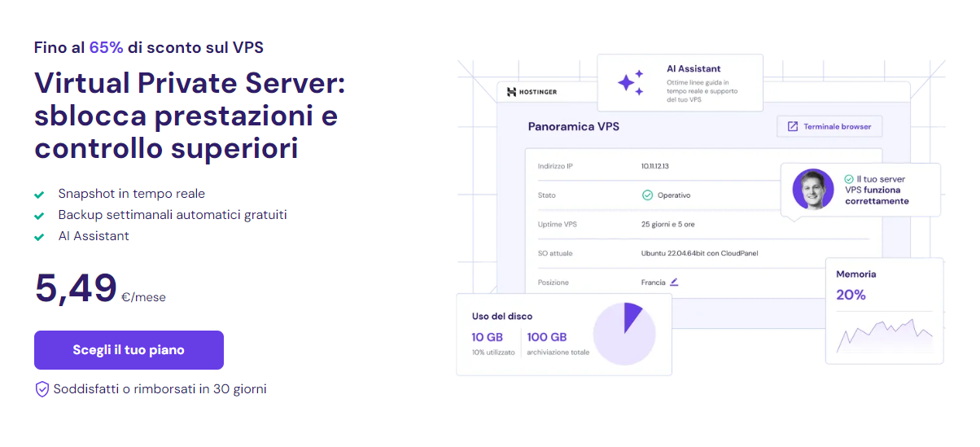Click the Posizione label
Screen dimensions: 980x447
(x=553, y=283)
